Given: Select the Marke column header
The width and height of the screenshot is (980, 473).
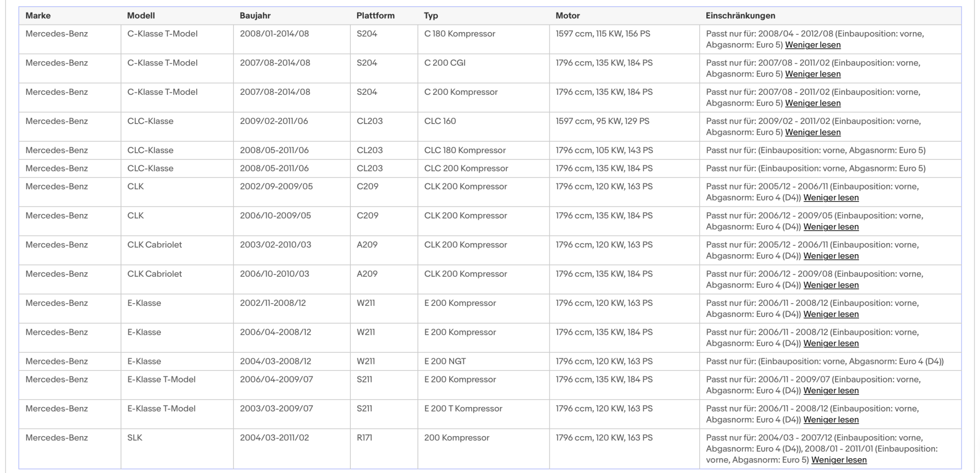Looking at the screenshot, I should click(38, 16).
